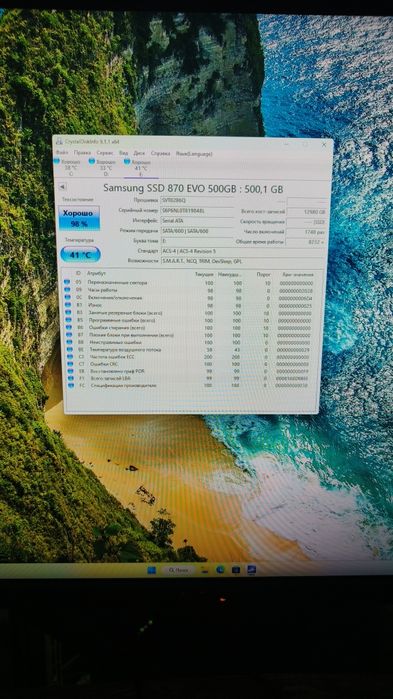Select the Программные ошибки (всего) attribute text
393x699 pixels.
(x=121, y=320)
